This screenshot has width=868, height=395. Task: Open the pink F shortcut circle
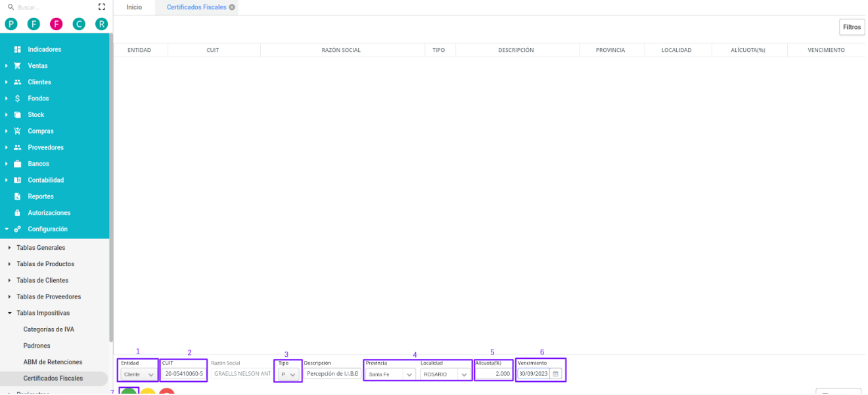click(57, 24)
